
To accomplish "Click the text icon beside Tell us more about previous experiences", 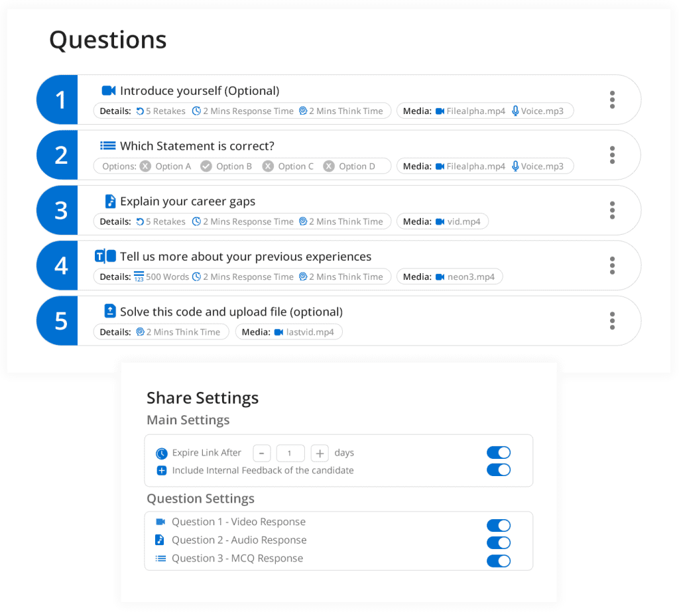I will pos(105,257).
